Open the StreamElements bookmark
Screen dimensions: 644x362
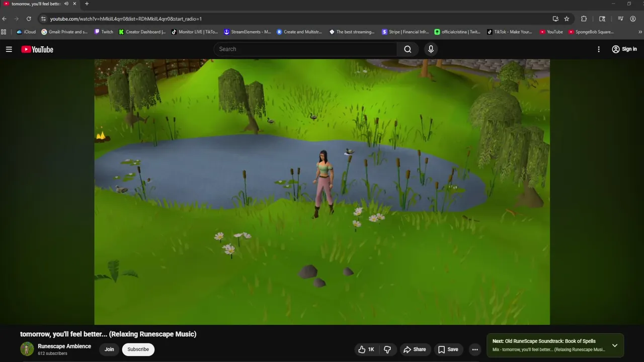pos(248,32)
